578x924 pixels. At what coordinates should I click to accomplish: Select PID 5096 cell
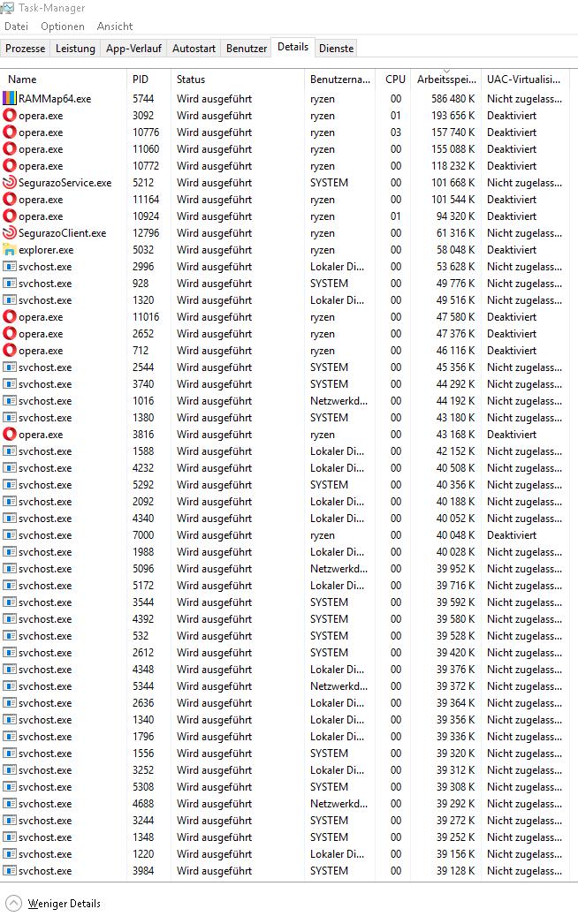pyautogui.click(x=143, y=569)
